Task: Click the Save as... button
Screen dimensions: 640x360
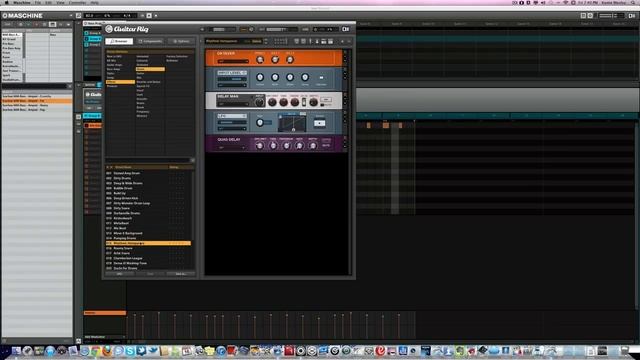Action: [181, 274]
